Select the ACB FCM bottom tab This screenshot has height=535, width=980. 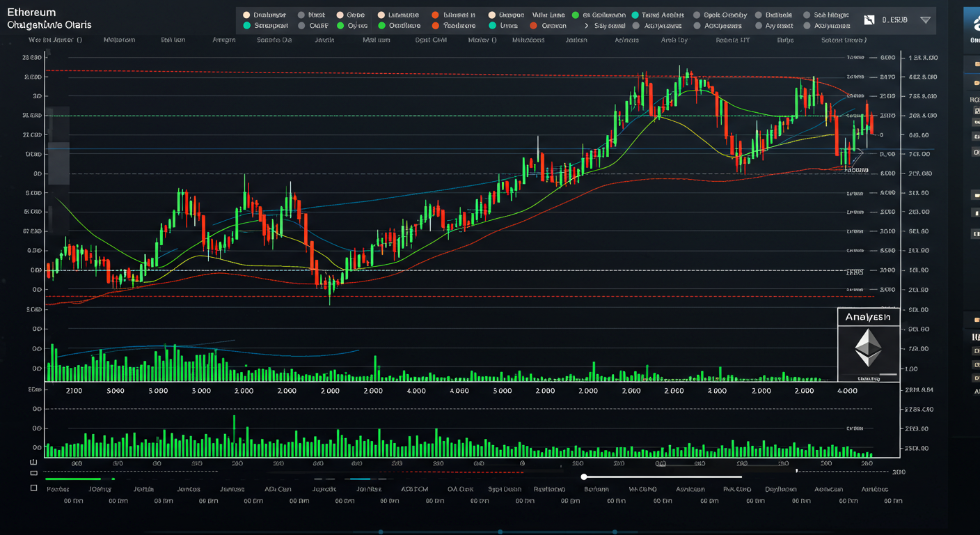coord(414,489)
